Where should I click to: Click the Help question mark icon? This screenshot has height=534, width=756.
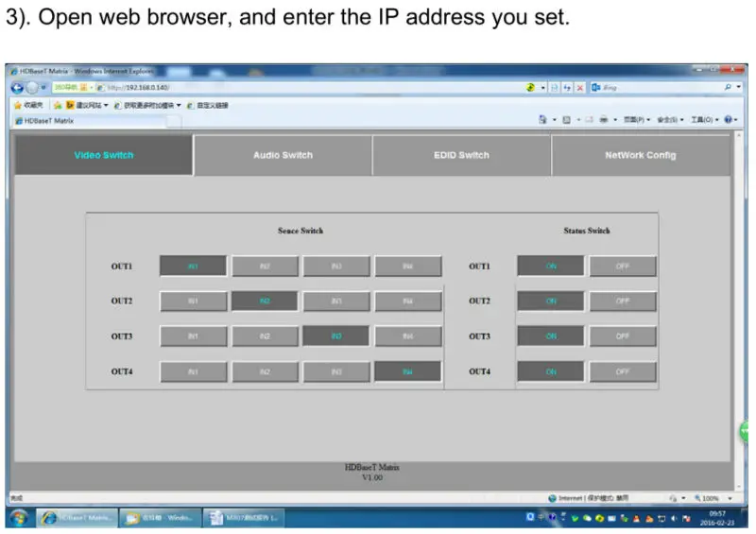[x=728, y=119]
